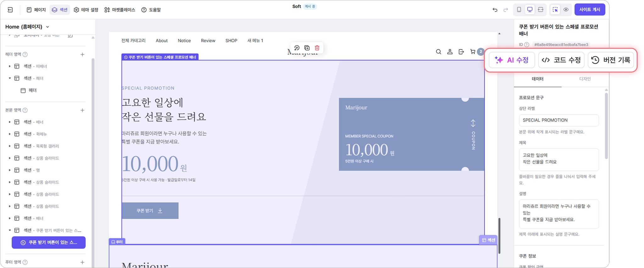Screen dimensions: 644x268
Task: Click the 섹션 badge on canvas
Action: pos(488,240)
